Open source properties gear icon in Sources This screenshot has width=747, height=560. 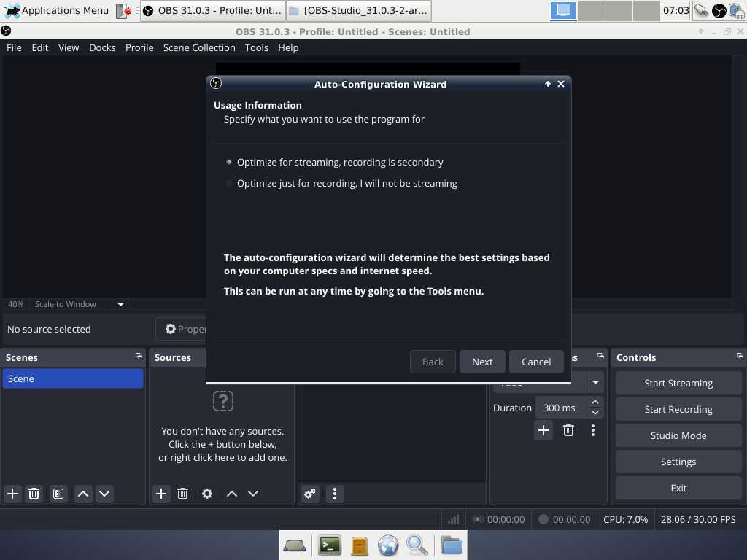206,494
